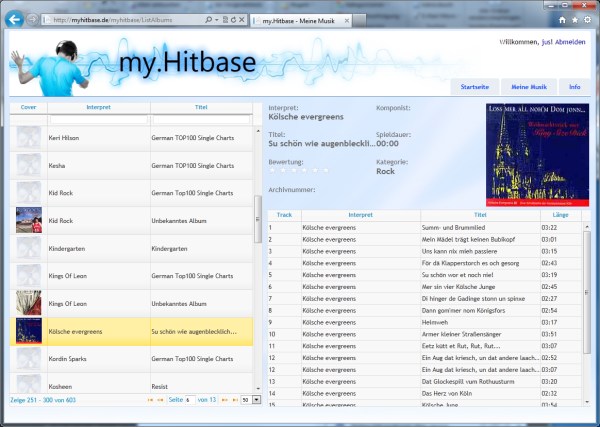Screen dimensions: 600x427
Task: Open browser tools gear icon
Action: click(587, 20)
